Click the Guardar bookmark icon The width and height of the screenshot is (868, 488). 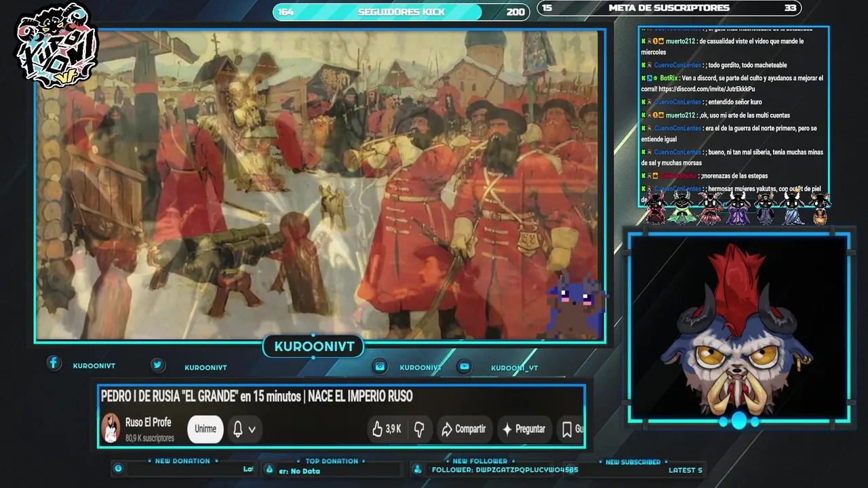(x=567, y=429)
